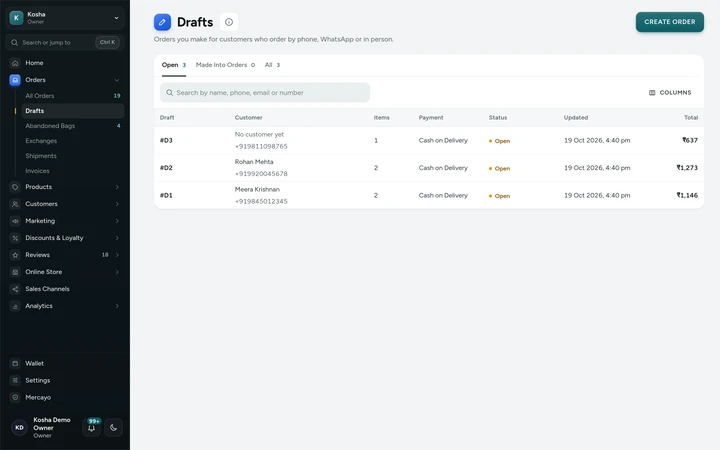Click the Orders icon in sidebar

15,80
